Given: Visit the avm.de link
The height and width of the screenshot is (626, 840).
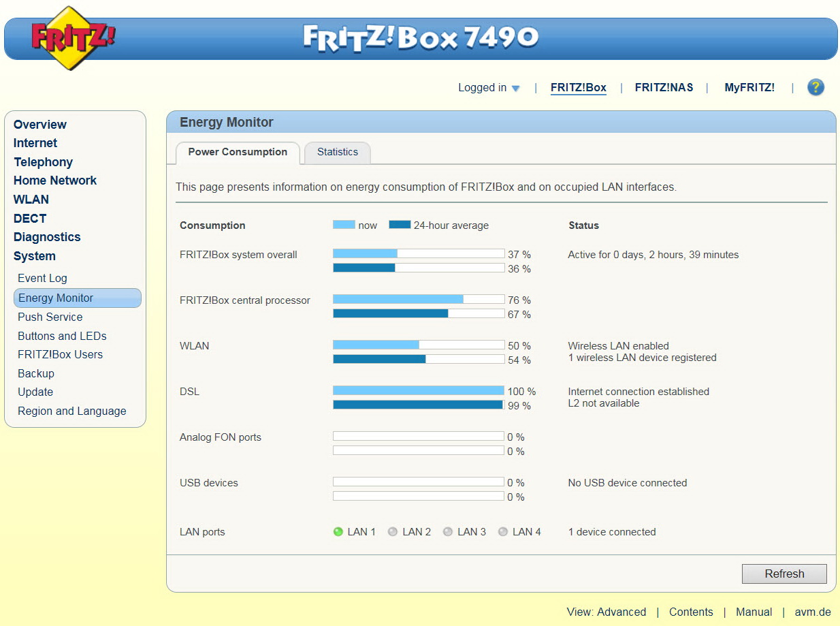Looking at the screenshot, I should pos(813,612).
